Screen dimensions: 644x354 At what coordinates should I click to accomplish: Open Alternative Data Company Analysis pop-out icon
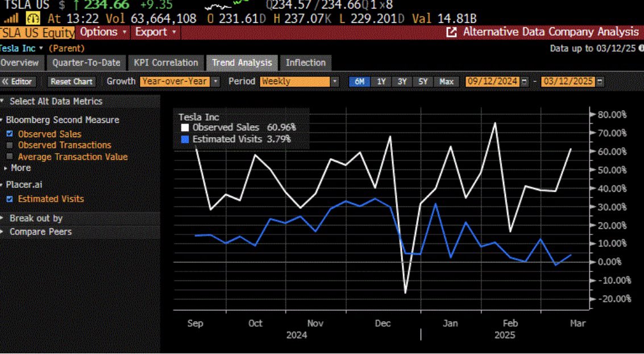click(x=451, y=32)
